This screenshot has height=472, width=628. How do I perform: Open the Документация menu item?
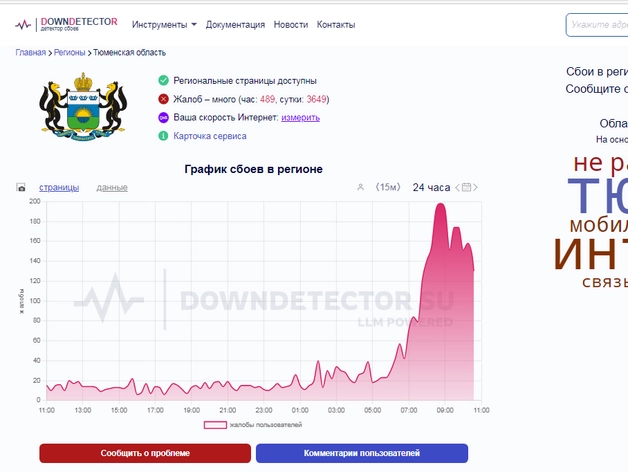(x=235, y=25)
